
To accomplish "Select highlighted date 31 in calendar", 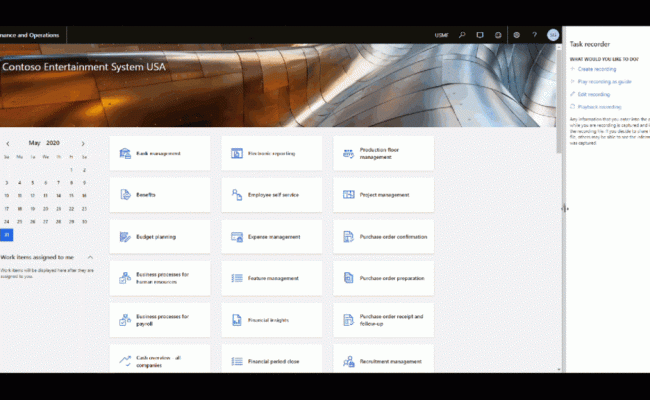I will click(x=7, y=235).
